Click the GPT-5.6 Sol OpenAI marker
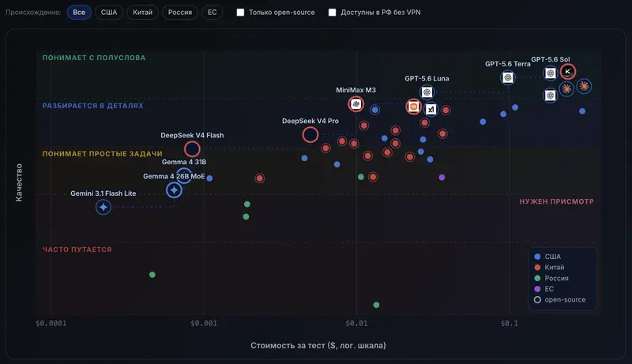The width and height of the screenshot is (632, 364). point(550,73)
